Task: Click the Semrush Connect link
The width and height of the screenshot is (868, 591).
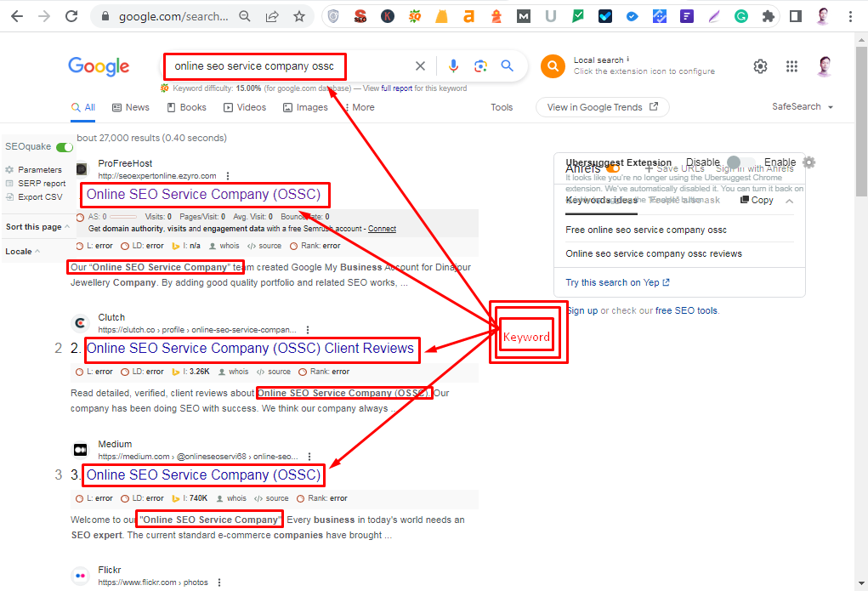Action: tap(382, 229)
